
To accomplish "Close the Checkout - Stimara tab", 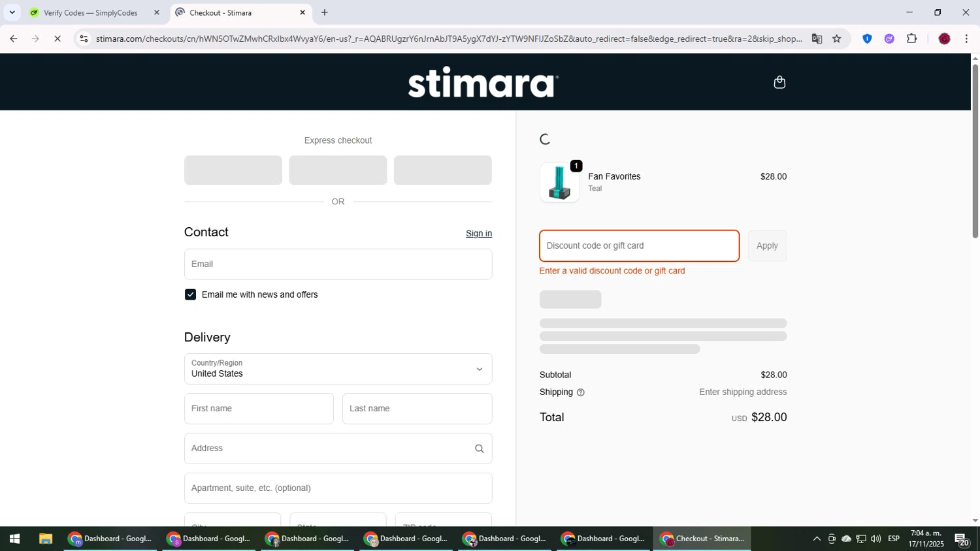I will click(302, 12).
